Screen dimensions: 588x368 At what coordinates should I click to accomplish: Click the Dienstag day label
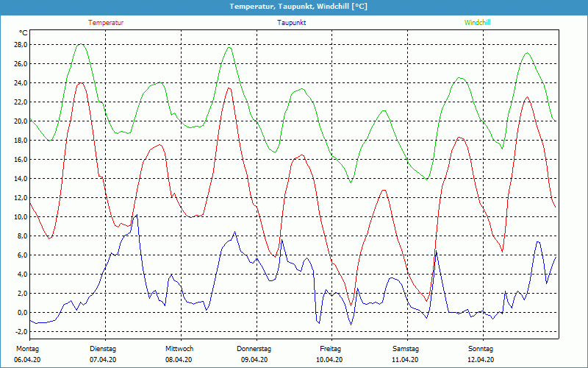[x=103, y=349]
